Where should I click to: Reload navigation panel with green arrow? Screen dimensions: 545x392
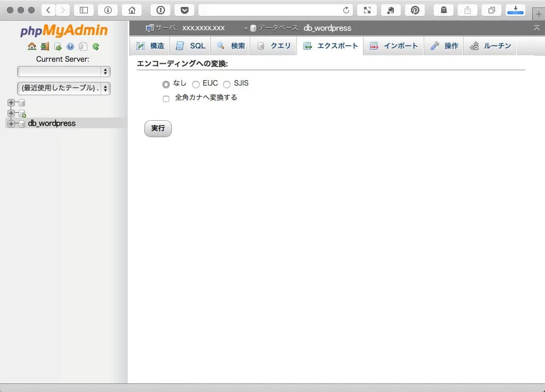click(96, 46)
